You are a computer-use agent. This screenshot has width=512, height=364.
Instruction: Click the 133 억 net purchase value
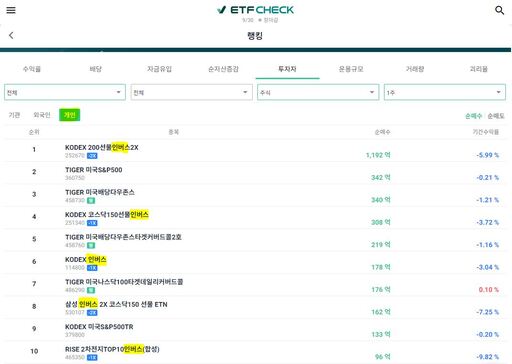click(x=381, y=334)
